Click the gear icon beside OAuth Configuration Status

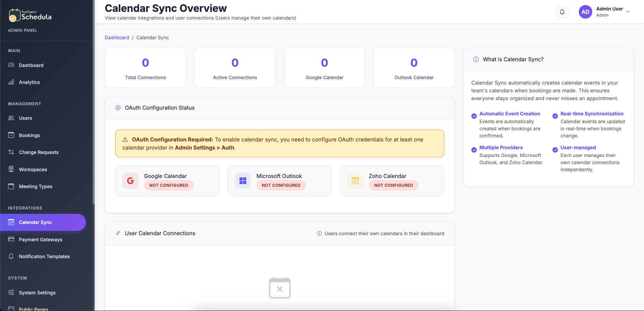(x=118, y=108)
